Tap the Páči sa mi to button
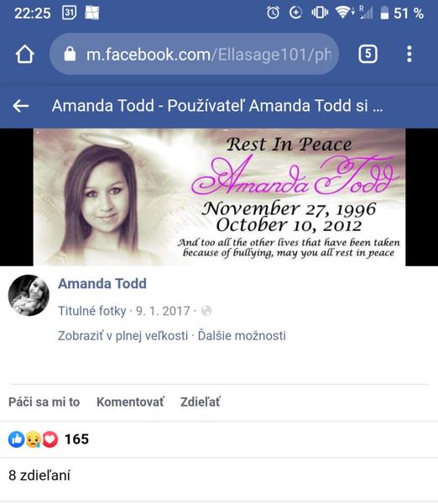Screen dimensions: 438x504 coord(44,402)
